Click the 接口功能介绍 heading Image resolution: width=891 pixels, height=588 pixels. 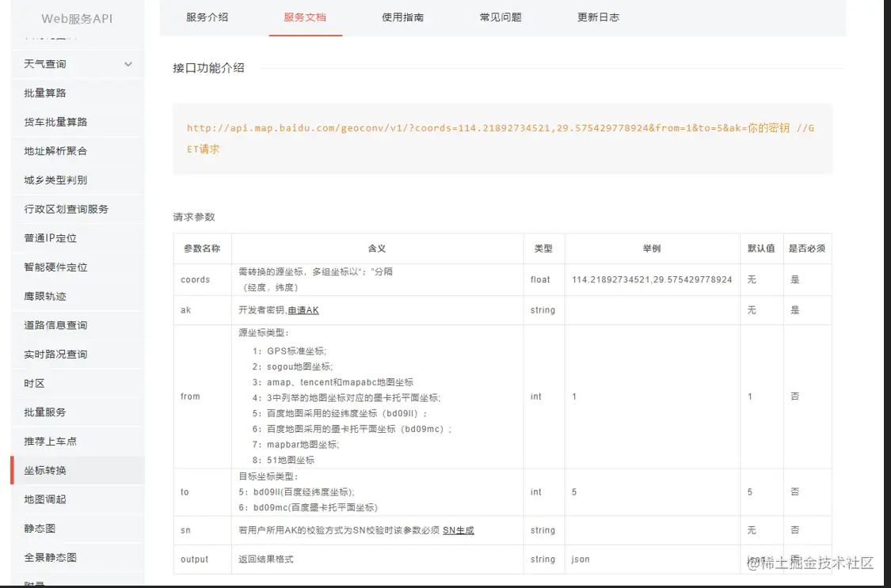208,68
